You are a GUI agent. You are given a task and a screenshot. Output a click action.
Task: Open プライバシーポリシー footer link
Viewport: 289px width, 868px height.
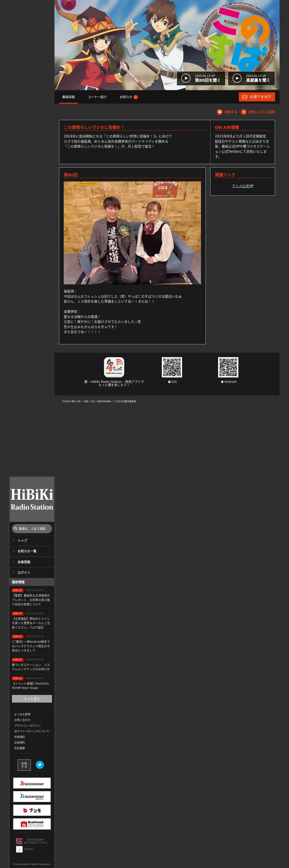[x=28, y=725]
